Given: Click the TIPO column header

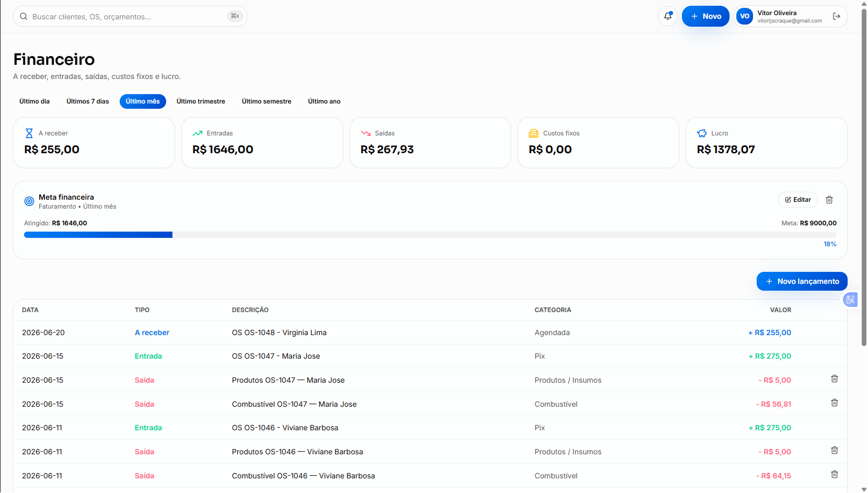Looking at the screenshot, I should tap(142, 310).
